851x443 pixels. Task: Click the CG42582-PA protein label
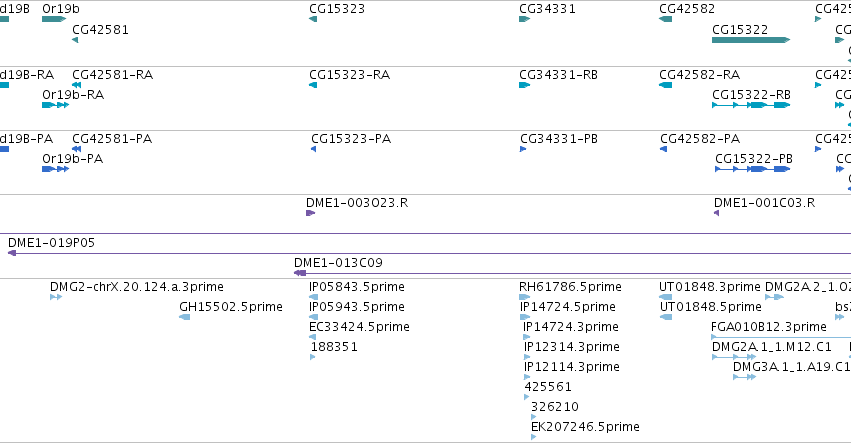[700, 138]
